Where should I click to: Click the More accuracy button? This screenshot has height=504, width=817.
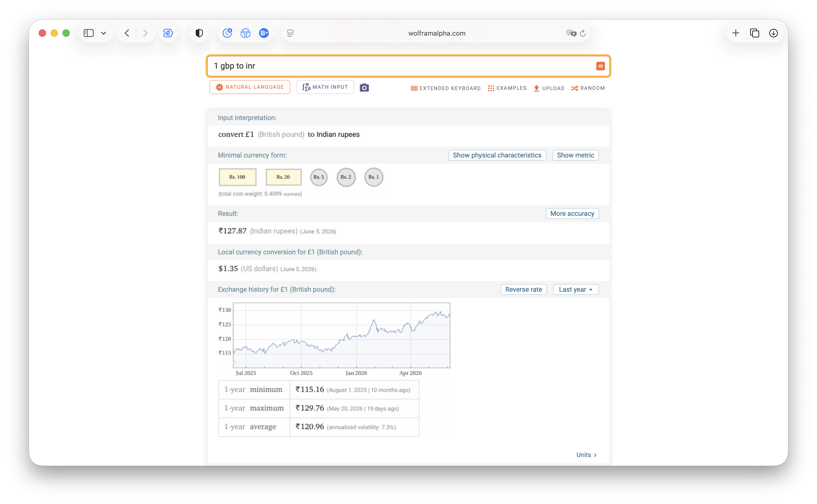pyautogui.click(x=572, y=214)
